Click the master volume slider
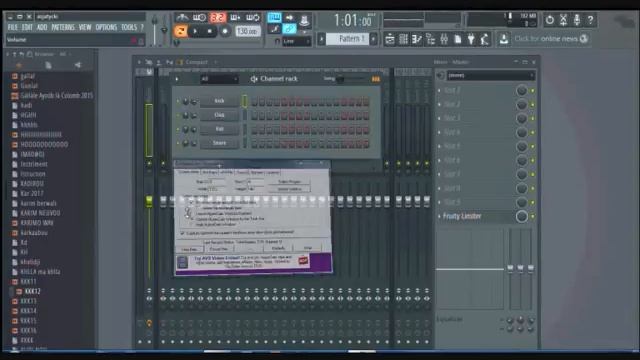Viewport: 640px width, 360px height. tap(154, 29)
